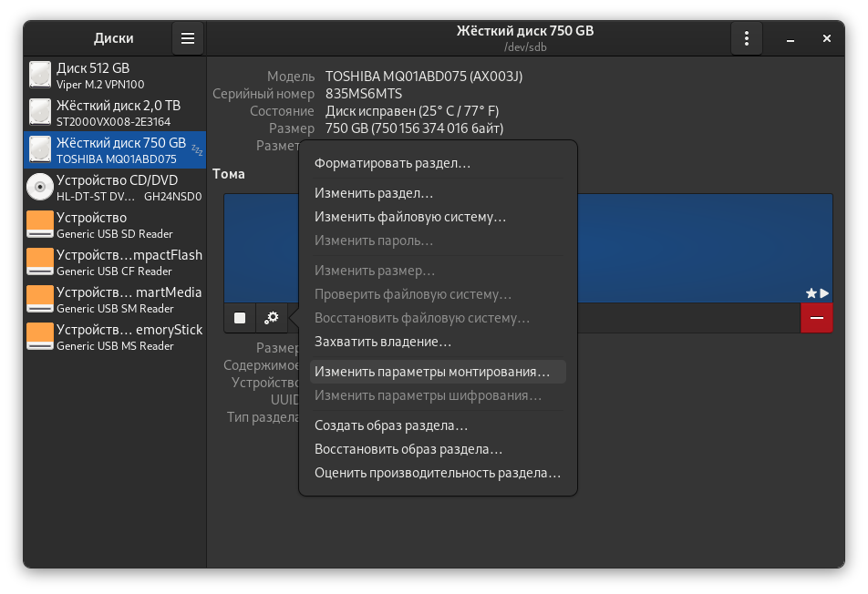868x594 pixels.
Task: Choose Форматировать раздел… from the menu
Action: tap(438, 164)
